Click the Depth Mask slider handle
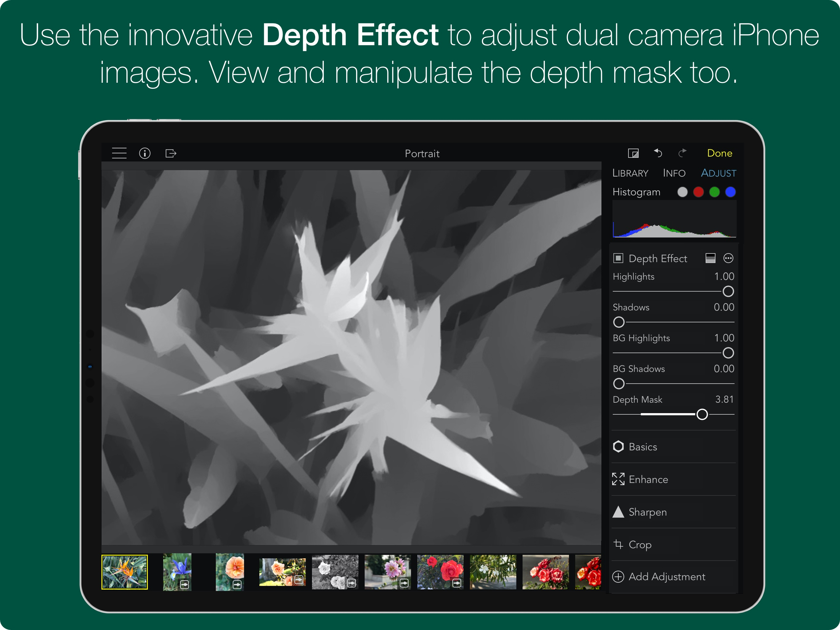The width and height of the screenshot is (840, 630). 702,415
